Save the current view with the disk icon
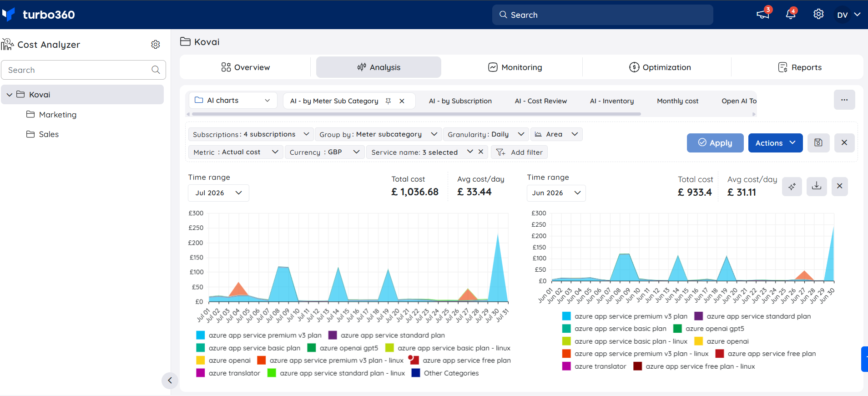The width and height of the screenshot is (868, 396). [818, 143]
